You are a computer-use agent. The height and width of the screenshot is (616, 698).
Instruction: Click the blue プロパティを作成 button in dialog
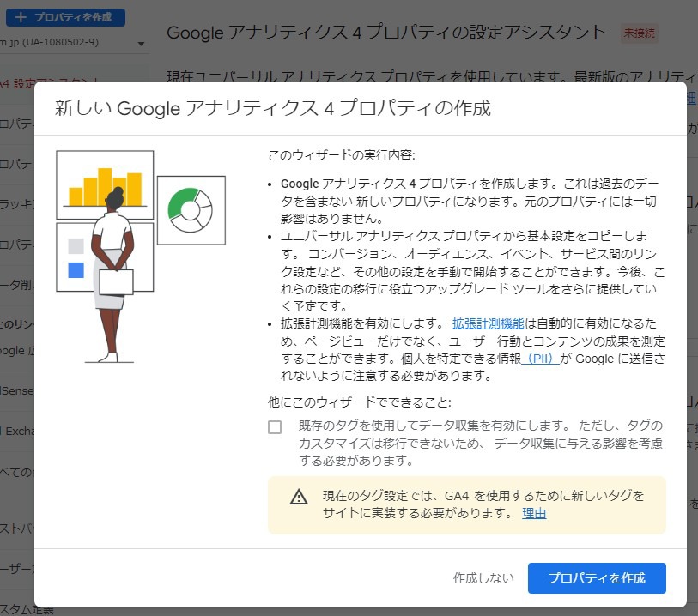(597, 577)
